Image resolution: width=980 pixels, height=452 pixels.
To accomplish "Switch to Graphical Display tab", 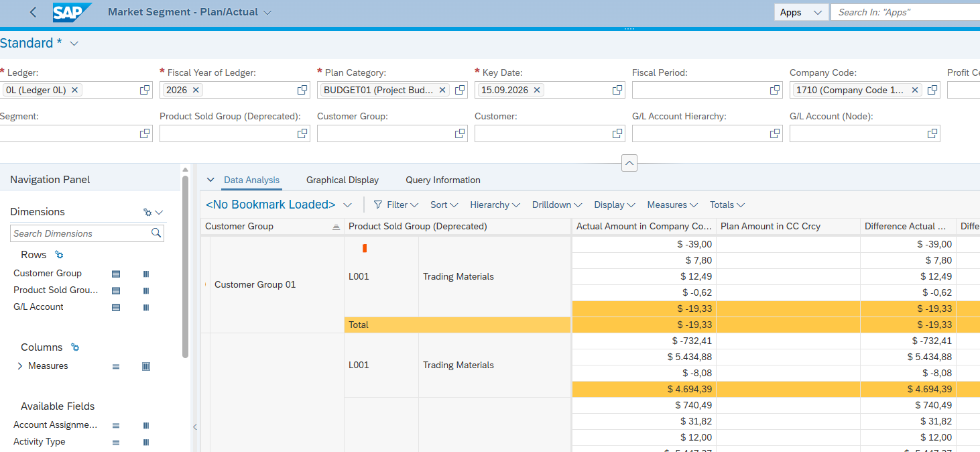I will click(343, 180).
